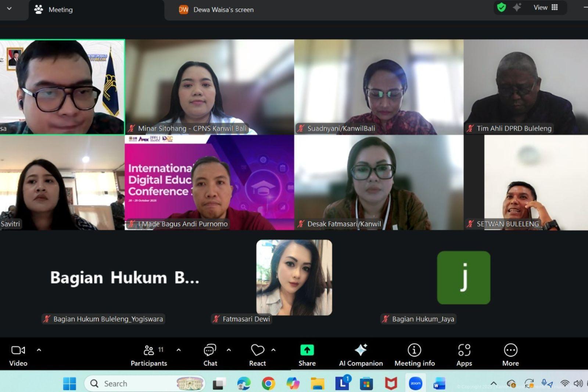Screen dimensions: 588x392
Task: Click the green encryption shield icon
Action: pyautogui.click(x=501, y=7)
